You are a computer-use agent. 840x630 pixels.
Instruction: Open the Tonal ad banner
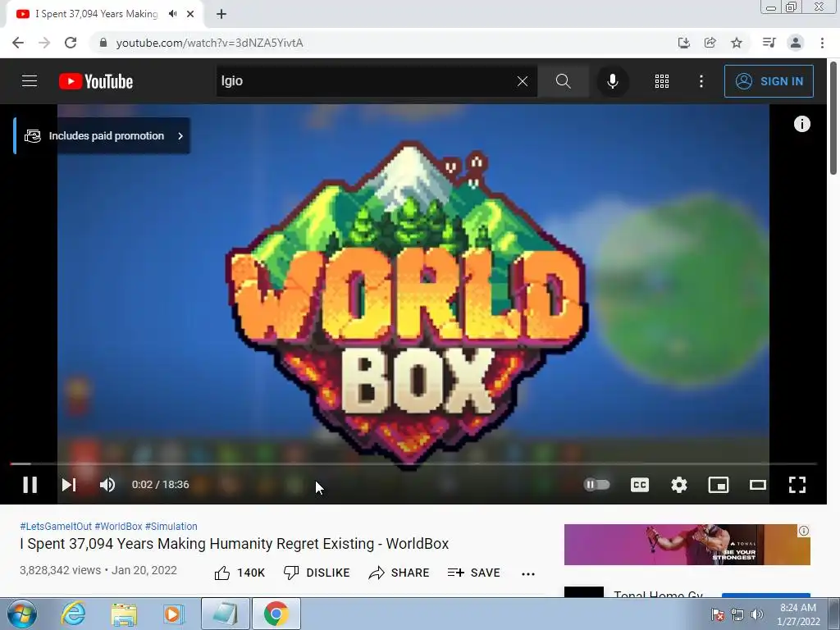[x=687, y=545]
